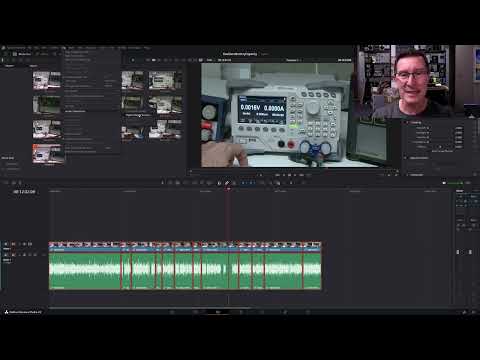Expand the Inspector section below Cropping
The width and height of the screenshot is (480, 360).
click(x=406, y=158)
